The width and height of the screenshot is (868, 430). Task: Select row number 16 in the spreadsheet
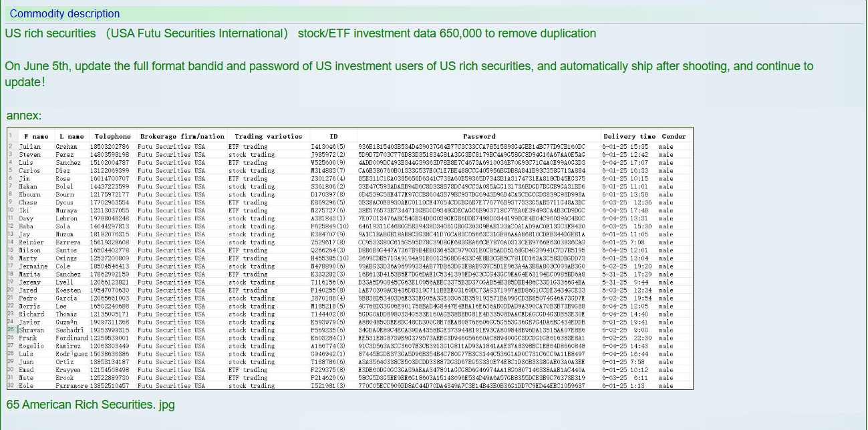point(11,258)
